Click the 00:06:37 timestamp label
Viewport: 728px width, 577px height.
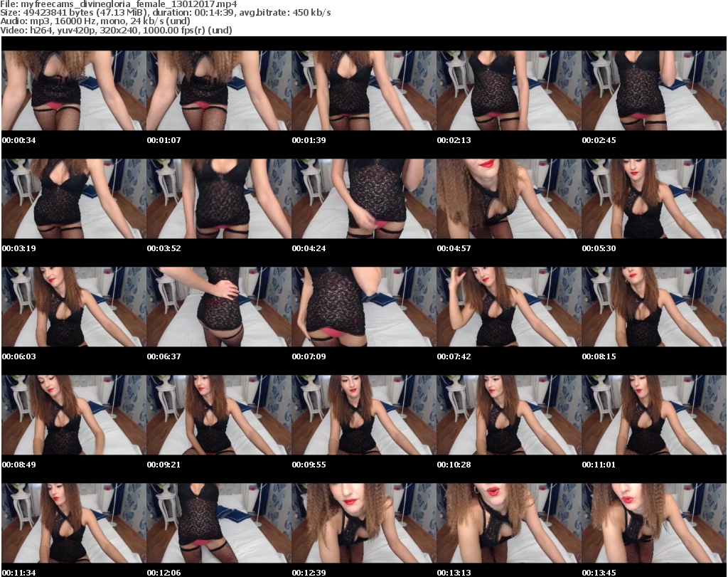[x=164, y=356]
